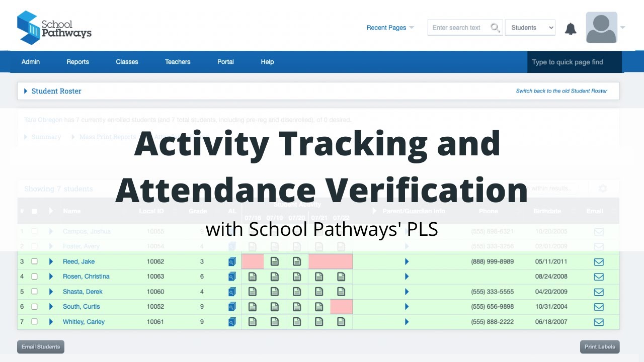Open the Admin menu
This screenshot has height=362, width=644.
pyautogui.click(x=31, y=62)
